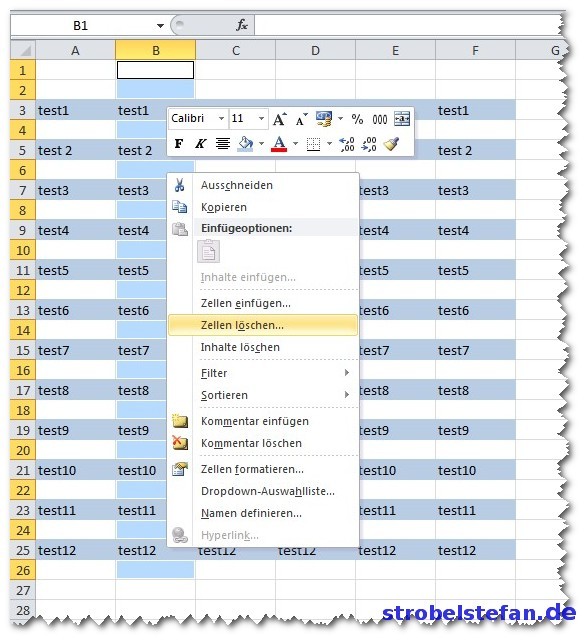Select Kommentar einfügen menu entry

(x=263, y=421)
